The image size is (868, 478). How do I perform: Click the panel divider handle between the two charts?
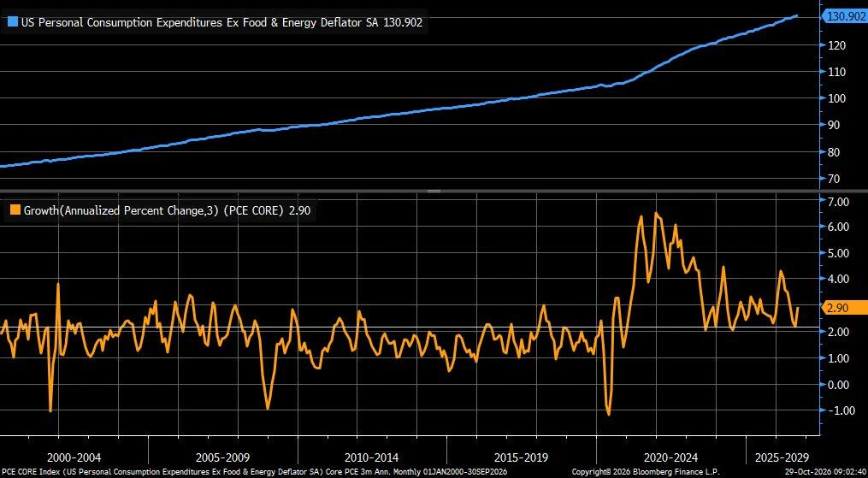[434, 192]
